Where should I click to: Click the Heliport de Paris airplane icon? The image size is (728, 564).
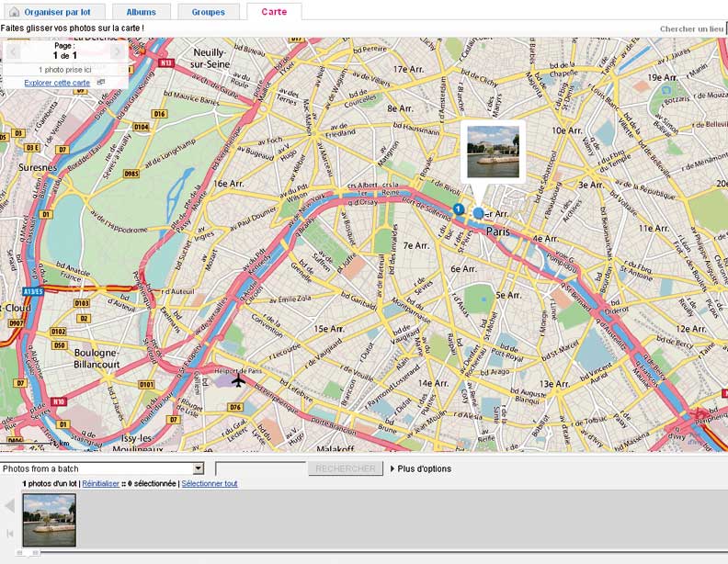point(239,379)
